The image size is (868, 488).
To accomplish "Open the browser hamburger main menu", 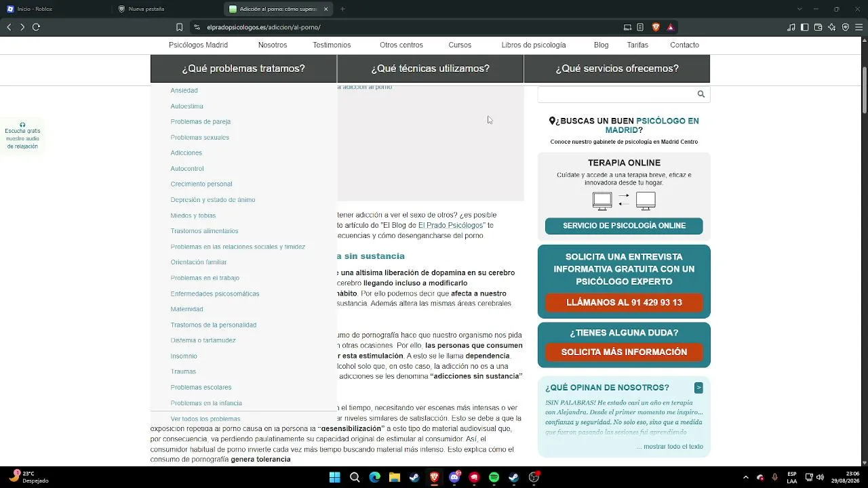I will click(859, 27).
